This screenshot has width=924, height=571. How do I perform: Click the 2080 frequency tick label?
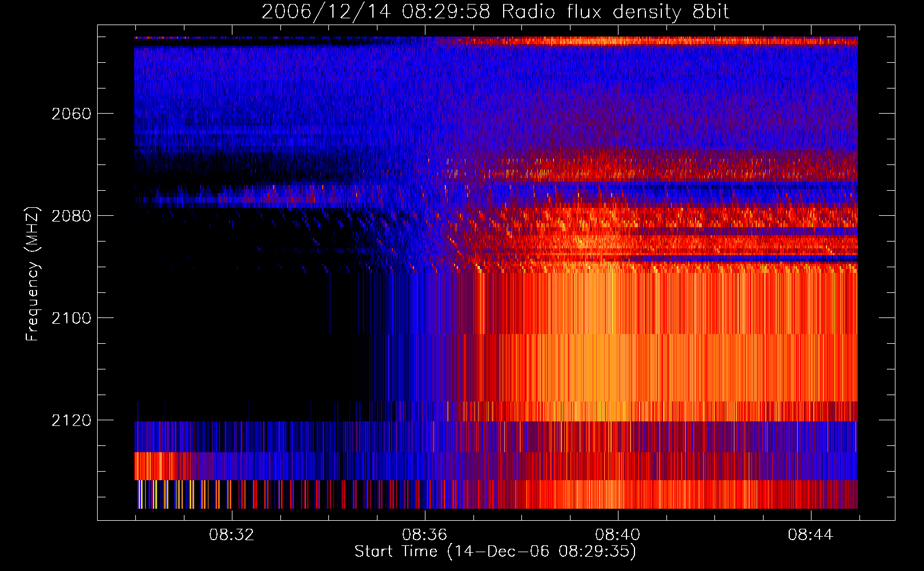71,216
